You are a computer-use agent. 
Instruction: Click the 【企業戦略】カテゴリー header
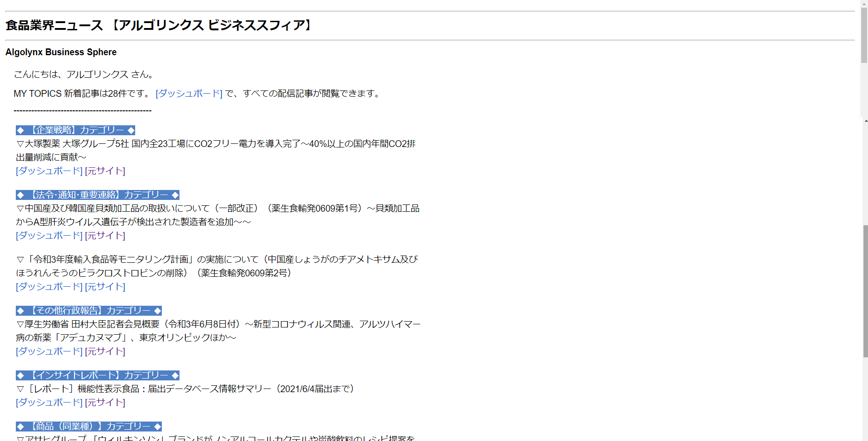(x=75, y=130)
